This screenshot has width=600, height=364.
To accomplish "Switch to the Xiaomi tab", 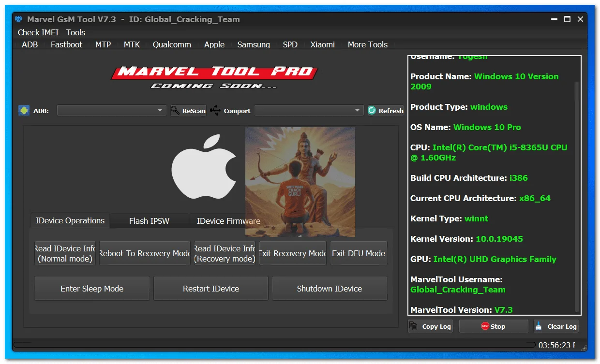I will pos(322,44).
